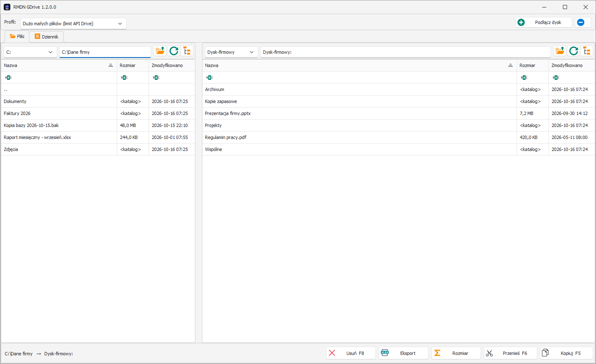Refresh the Dysk-firmowy remote file list
Viewport: 596px width, 364px height.
point(574,51)
